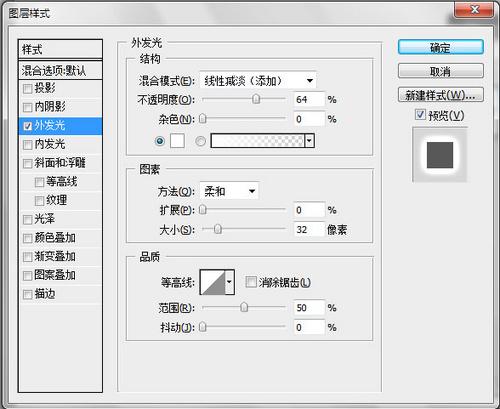Uncheck the 外发光 outer glow checkbox
The height and width of the screenshot is (409, 500).
coord(28,126)
